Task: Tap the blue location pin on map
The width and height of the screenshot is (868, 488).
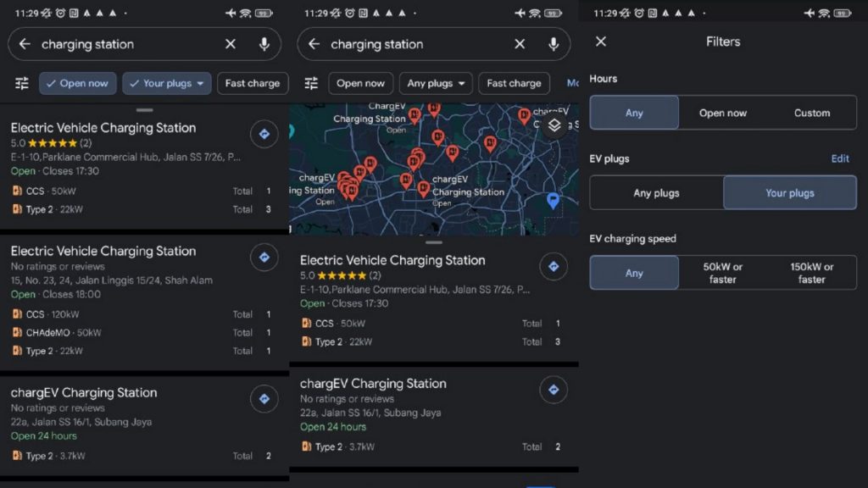Action: pyautogui.click(x=553, y=201)
